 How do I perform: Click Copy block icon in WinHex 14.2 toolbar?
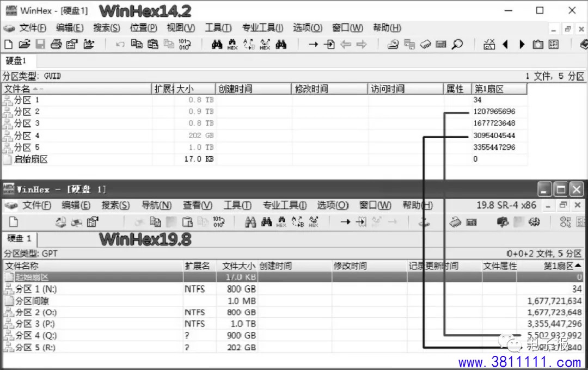(137, 44)
